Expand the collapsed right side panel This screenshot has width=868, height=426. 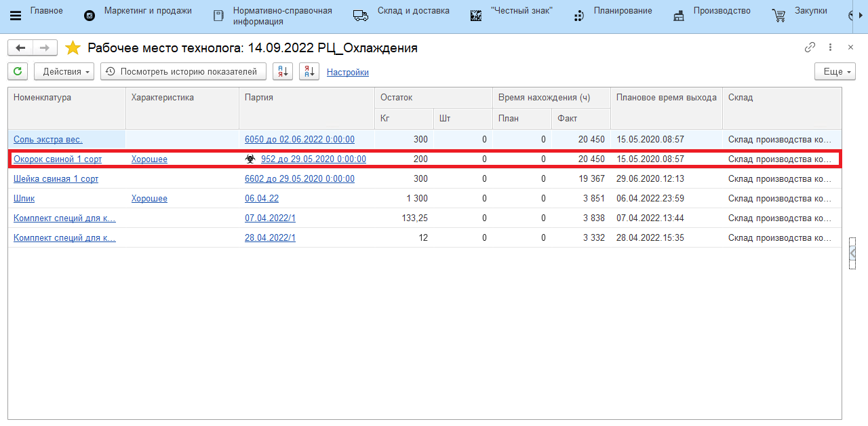pos(852,253)
